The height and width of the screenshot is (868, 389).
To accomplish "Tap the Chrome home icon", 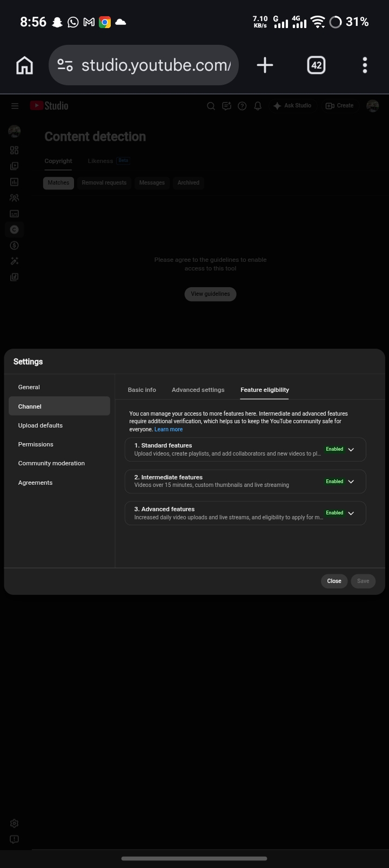I will click(25, 65).
